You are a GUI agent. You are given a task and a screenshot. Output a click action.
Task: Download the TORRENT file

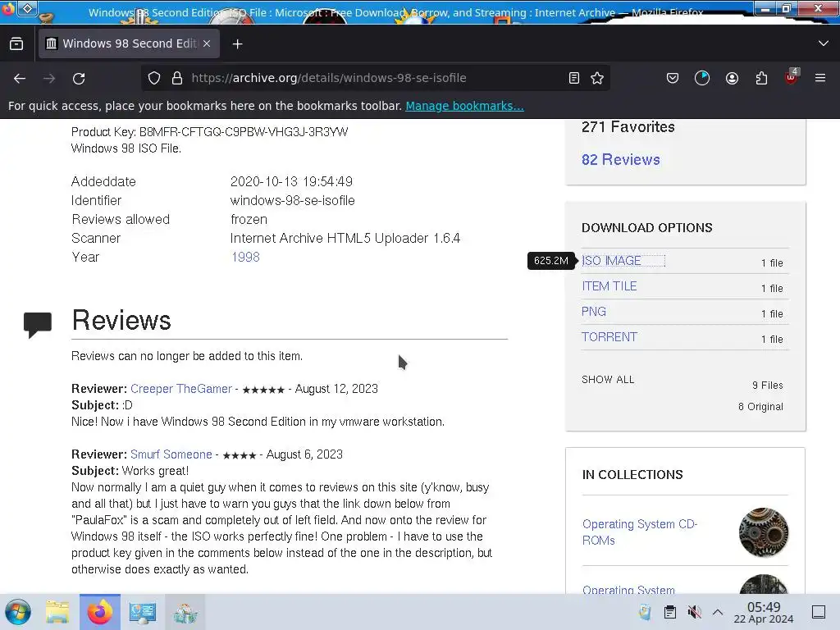point(609,337)
